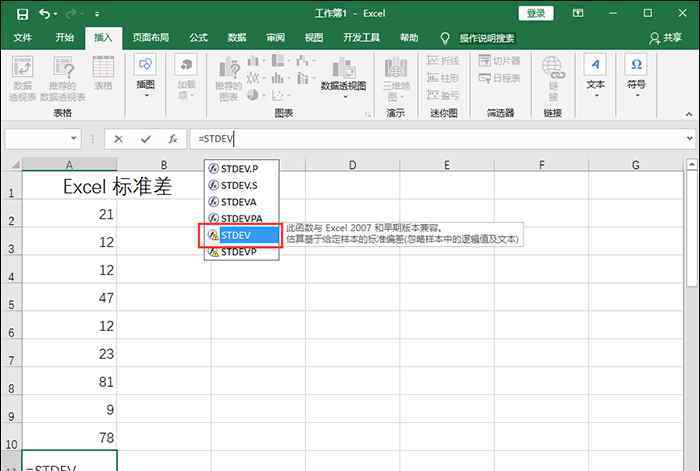The width and height of the screenshot is (700, 471).
Task: Open Ribbon Display Options icon
Action: [x=578, y=13]
